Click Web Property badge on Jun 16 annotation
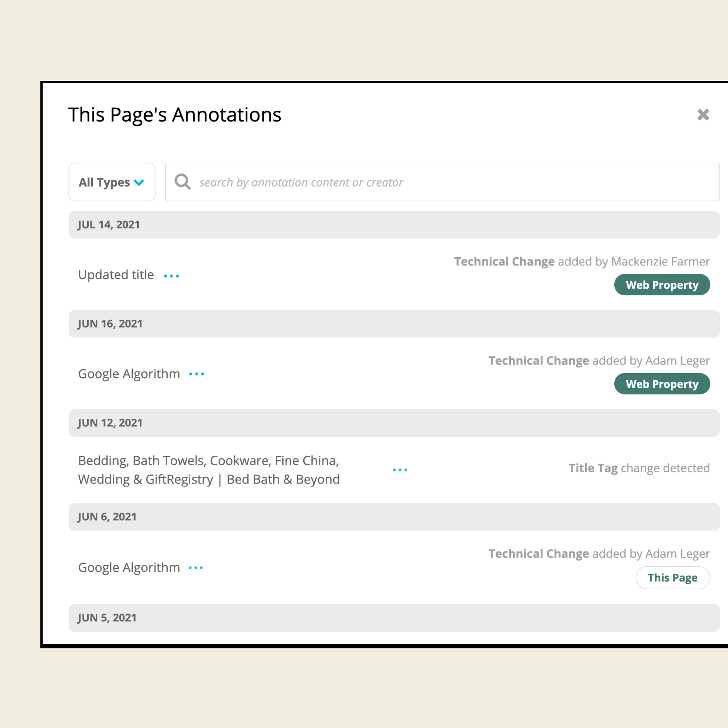 pos(662,384)
